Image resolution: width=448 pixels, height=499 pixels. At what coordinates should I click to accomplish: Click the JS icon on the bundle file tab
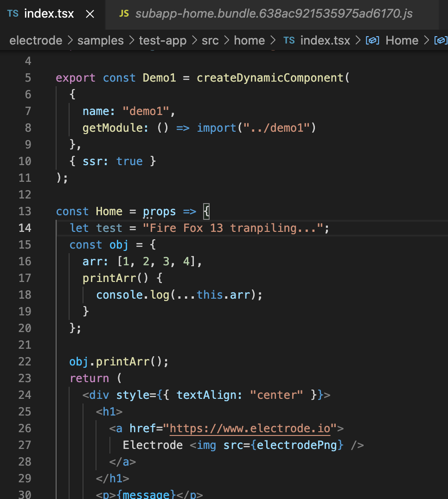[124, 13]
